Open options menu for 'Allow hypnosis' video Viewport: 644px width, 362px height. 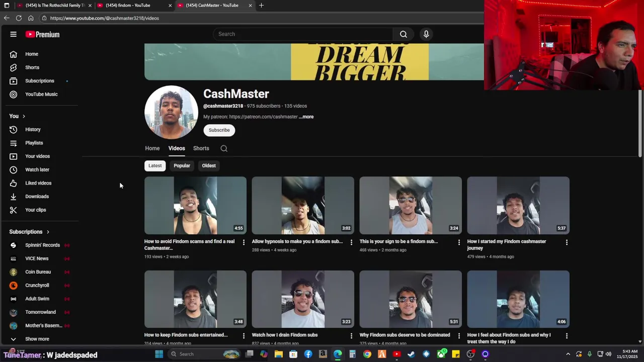pyautogui.click(x=351, y=242)
